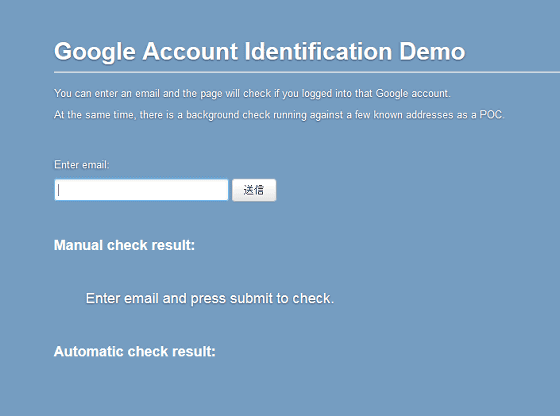
Task: Click the word 'Identification' in the title
Action: tap(318, 51)
